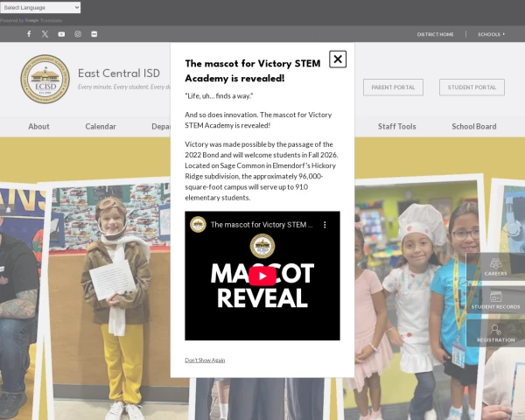This screenshot has width=525, height=420.
Task: Open the X (Twitter) social icon
Action: 45,34
